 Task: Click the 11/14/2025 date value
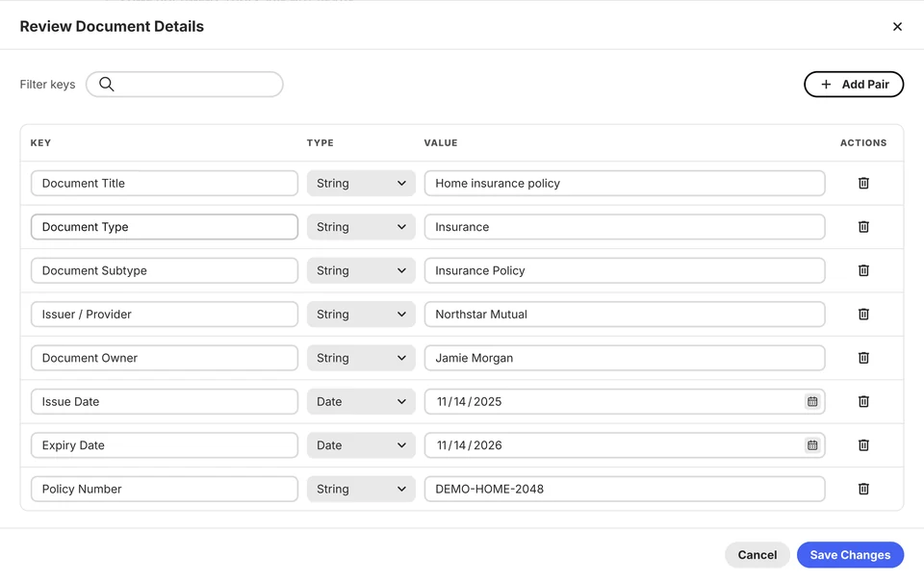click(469, 401)
